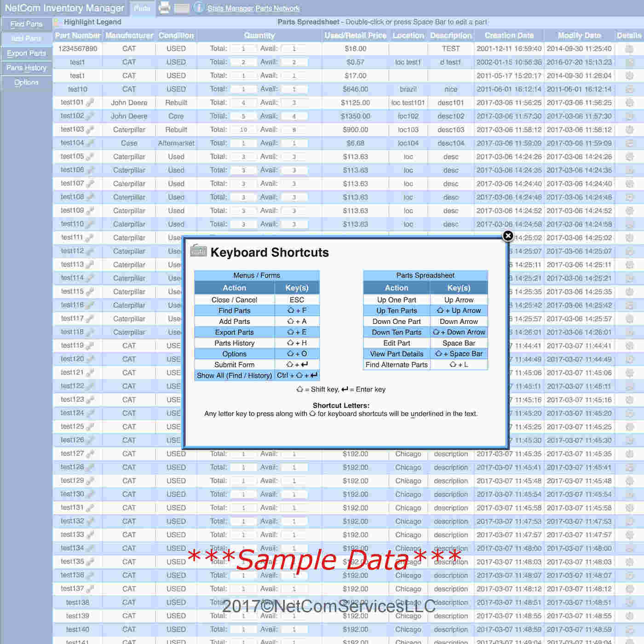Open Parts History in the sidebar
The height and width of the screenshot is (644, 644).
26,68
